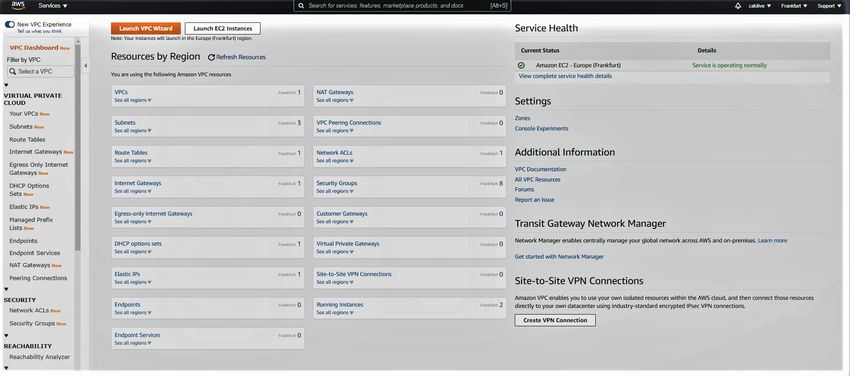Image resolution: width=850 pixels, height=376 pixels.
Task: Open the Network ACLs resource card link
Action: (334, 153)
